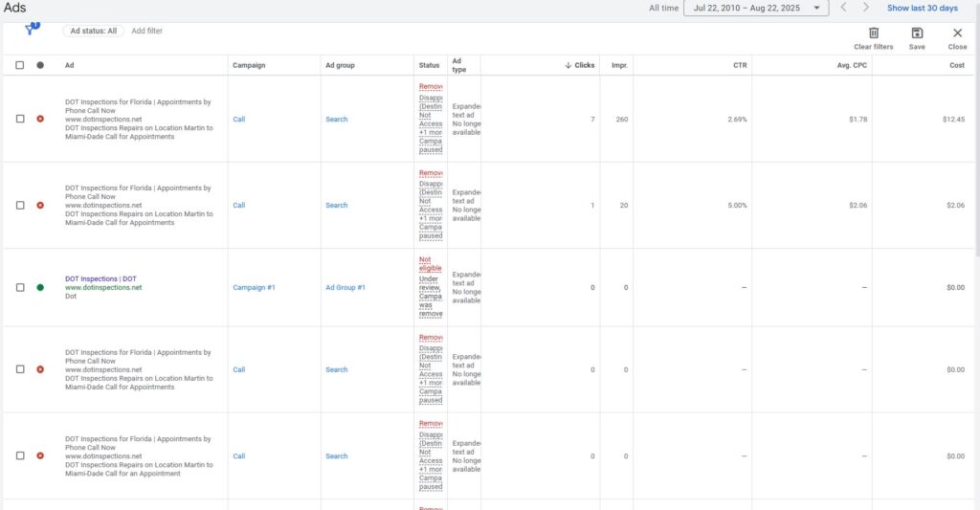The height and width of the screenshot is (510, 980).
Task: Click status dot column header icon
Action: [x=40, y=65]
